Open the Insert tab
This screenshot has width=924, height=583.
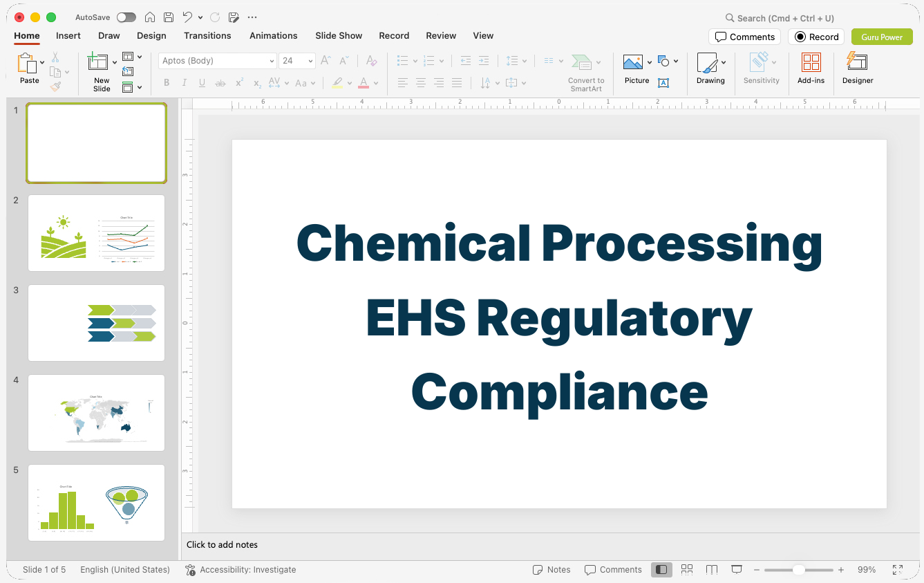click(68, 36)
